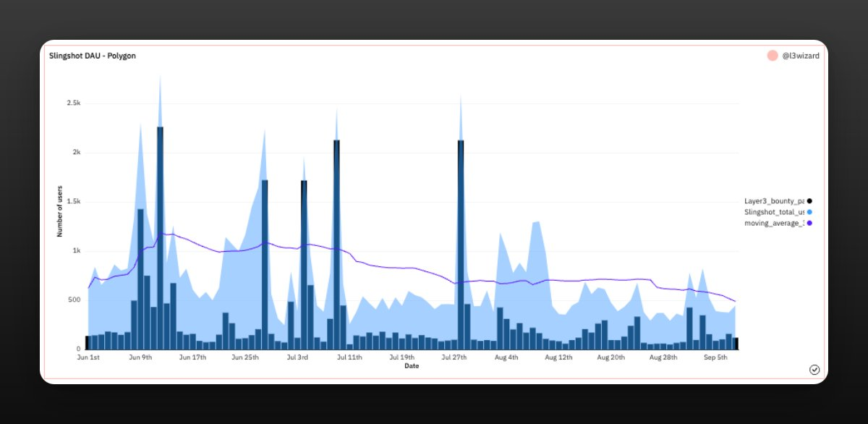Viewport: 868px width, 424px height.
Task: Click the "Jul 3rd" date label
Action: point(297,357)
